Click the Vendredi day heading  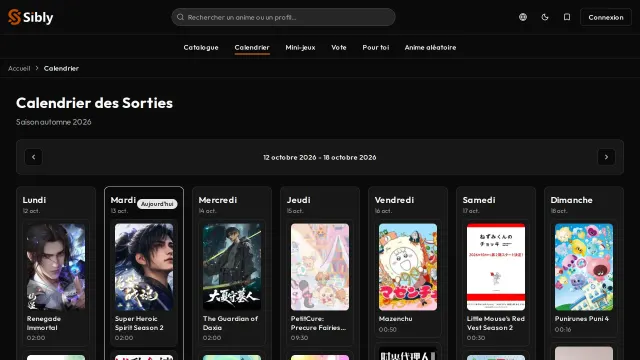pos(394,200)
